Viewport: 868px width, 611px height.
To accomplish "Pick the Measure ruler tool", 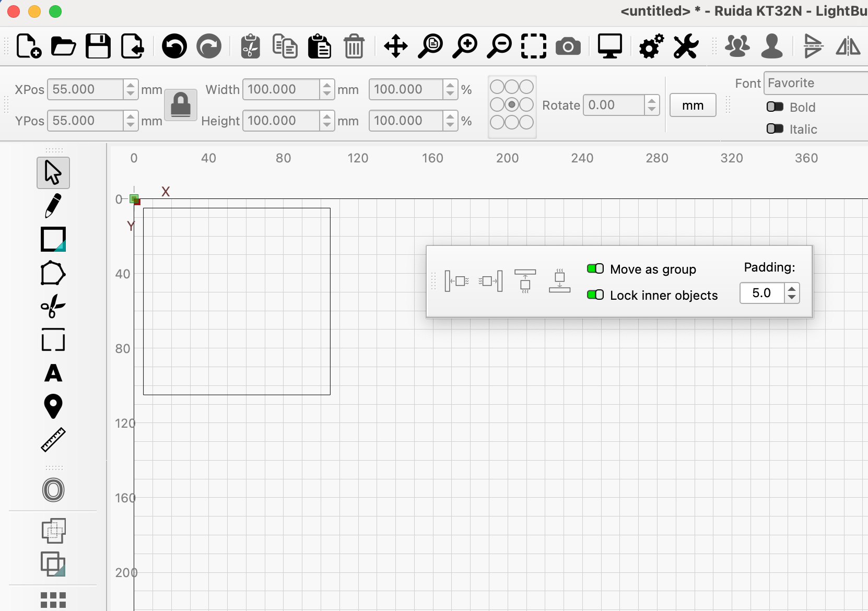I will pos(53,440).
